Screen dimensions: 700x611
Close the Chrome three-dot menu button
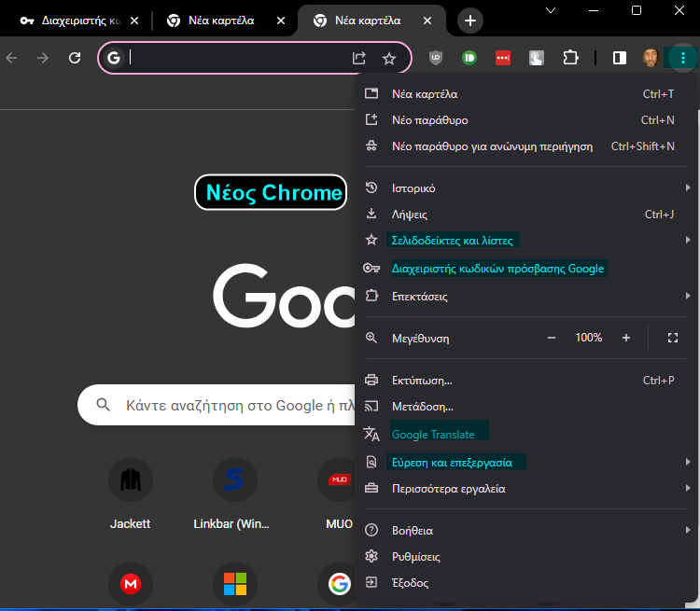pos(682,58)
